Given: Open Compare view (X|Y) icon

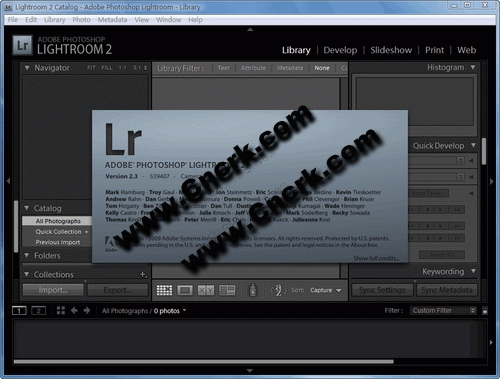Looking at the screenshot, I should [x=206, y=290].
